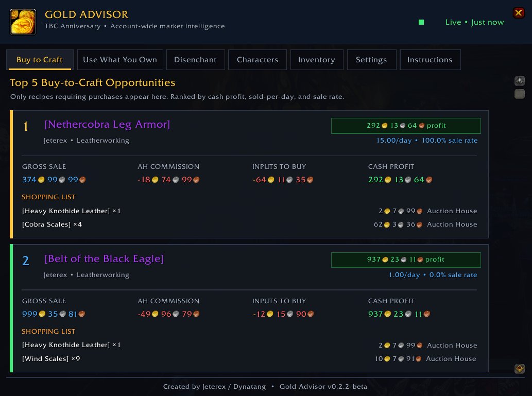The image size is (532, 396).
Task: Click Heavy Knothide Leather under Nethercobra Leg Armor
Action: click(71, 211)
